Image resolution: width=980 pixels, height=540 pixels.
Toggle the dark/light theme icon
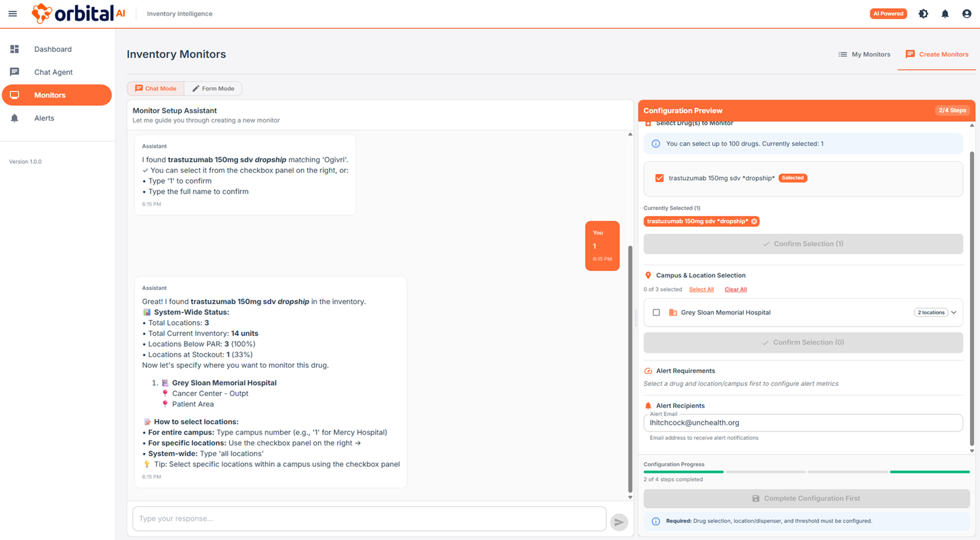click(923, 14)
